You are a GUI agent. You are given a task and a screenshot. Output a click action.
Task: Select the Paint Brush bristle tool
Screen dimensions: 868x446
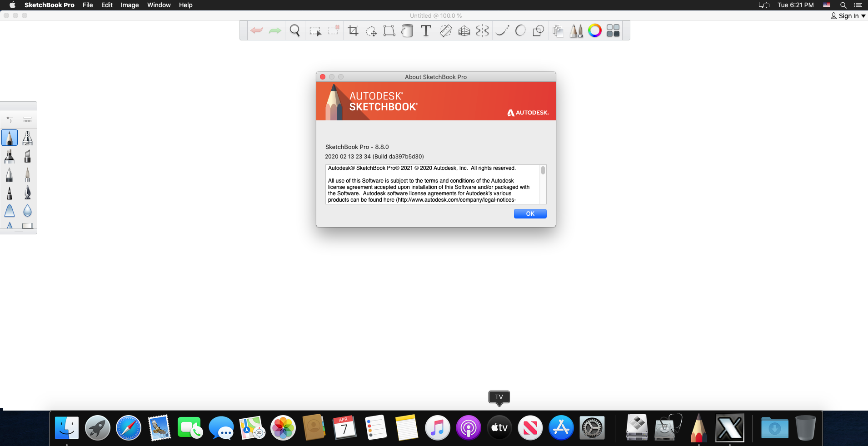(27, 174)
